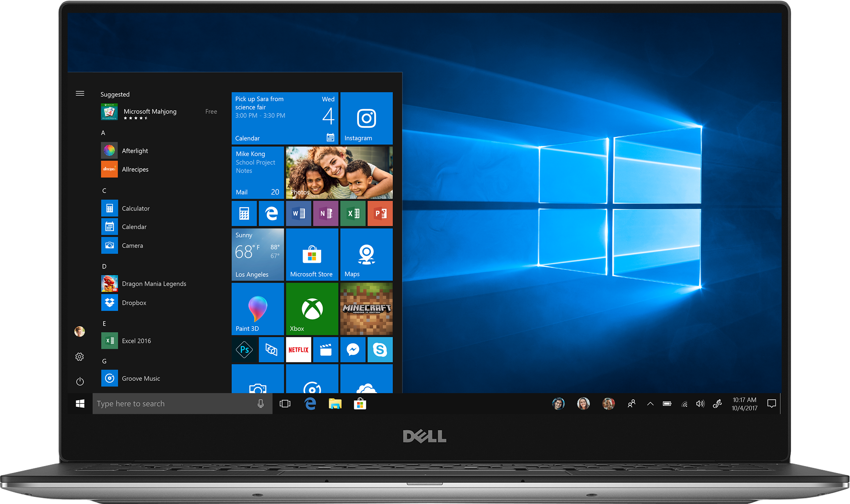Open the Excel tile
Image resolution: width=850 pixels, height=504 pixels.
click(353, 213)
